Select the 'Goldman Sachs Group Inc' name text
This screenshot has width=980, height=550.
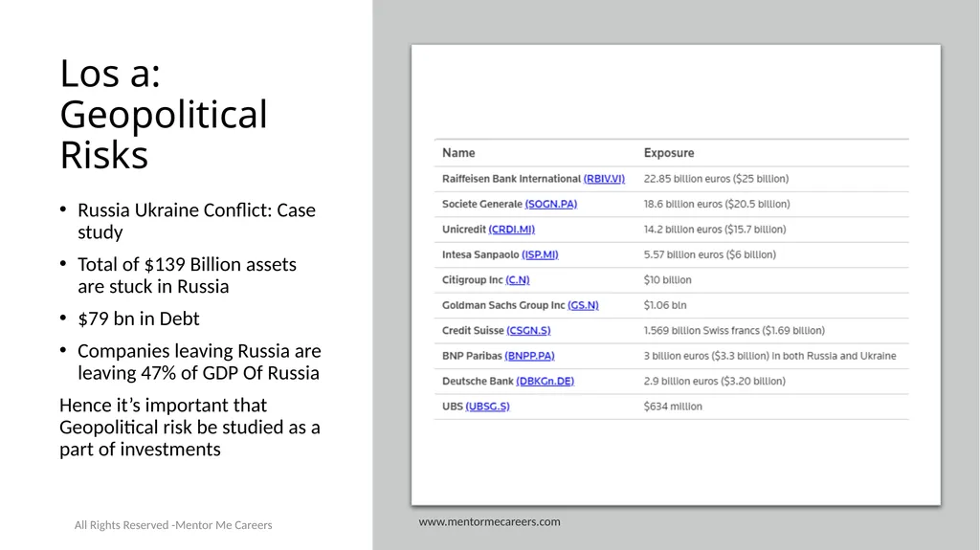[x=503, y=305]
